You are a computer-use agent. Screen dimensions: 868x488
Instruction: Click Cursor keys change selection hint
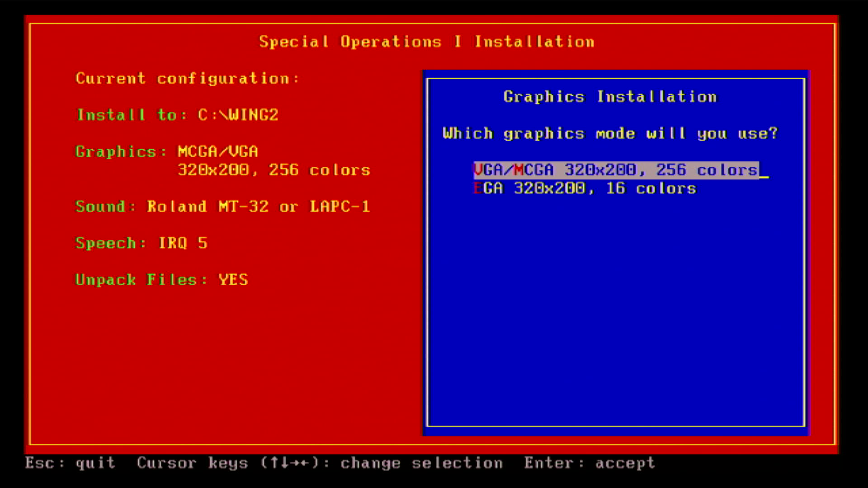320,463
